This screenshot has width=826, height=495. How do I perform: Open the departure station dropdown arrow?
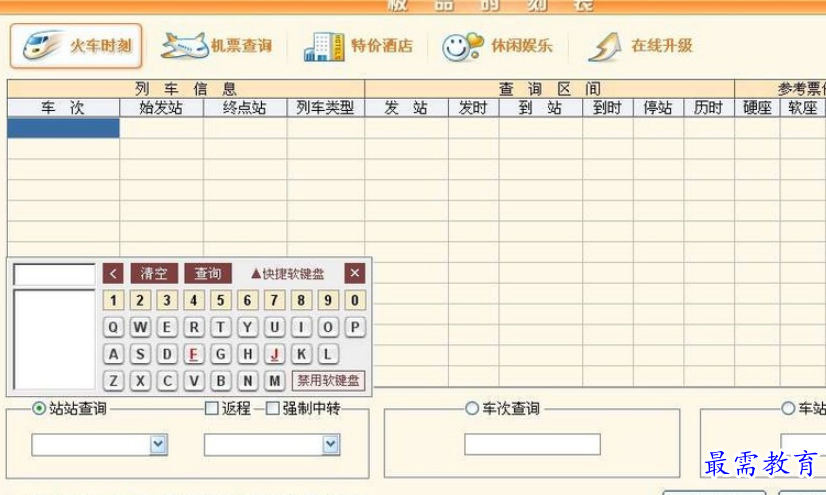(158, 445)
